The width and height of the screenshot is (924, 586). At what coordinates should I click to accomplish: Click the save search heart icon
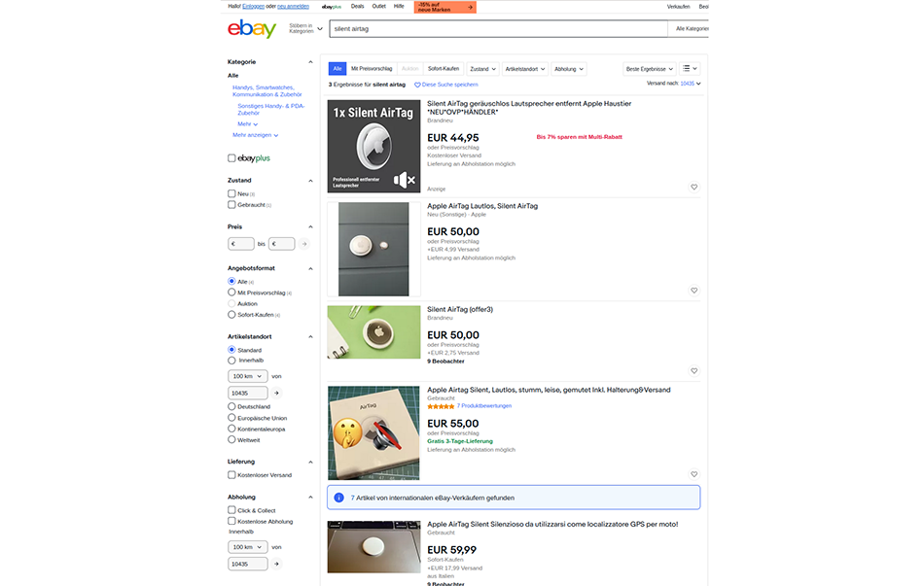click(417, 85)
